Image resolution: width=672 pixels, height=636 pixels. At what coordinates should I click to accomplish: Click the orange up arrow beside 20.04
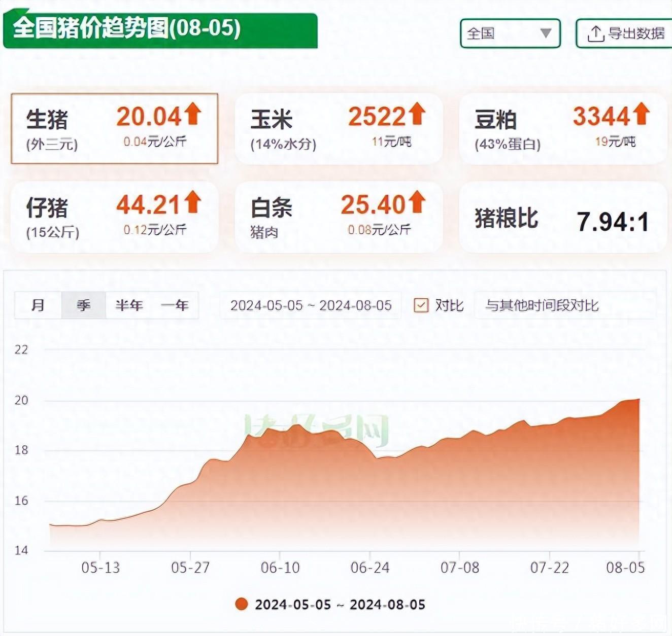[193, 114]
